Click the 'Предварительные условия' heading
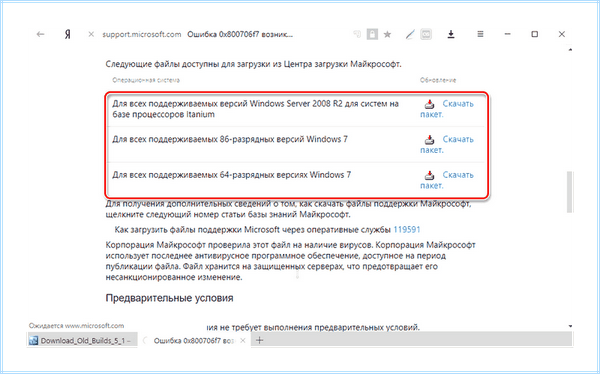 (x=170, y=298)
